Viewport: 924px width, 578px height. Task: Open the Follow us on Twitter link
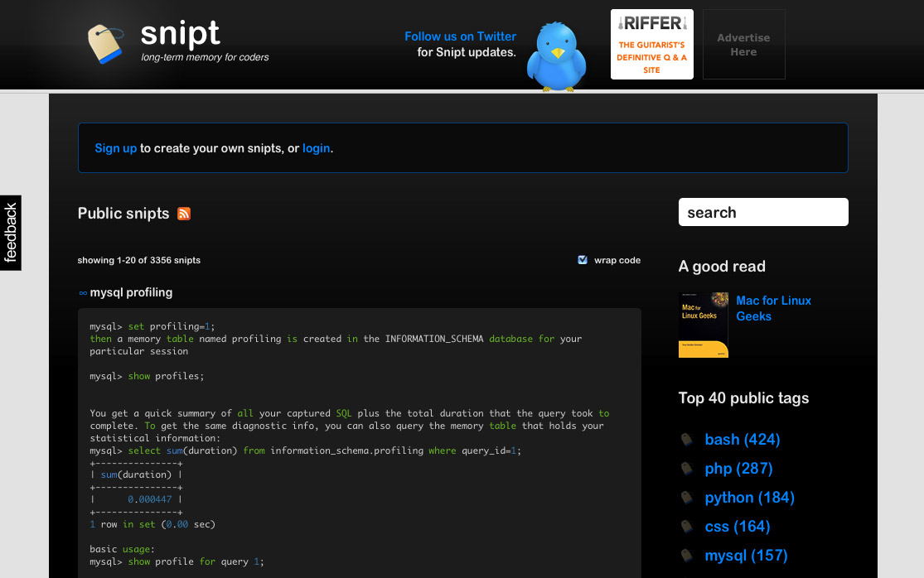tap(460, 36)
